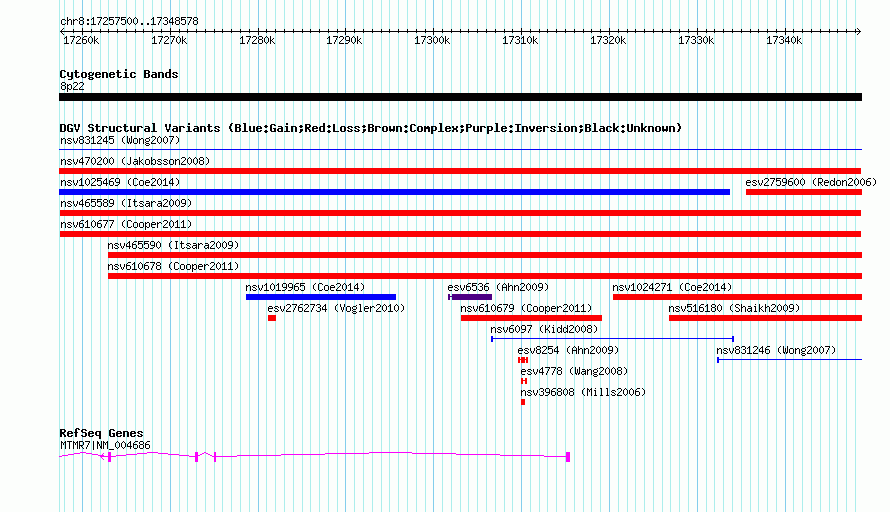Open the nsv1024271 (Coe2014) variant label
The height and width of the screenshot is (512, 890).
tap(672, 287)
